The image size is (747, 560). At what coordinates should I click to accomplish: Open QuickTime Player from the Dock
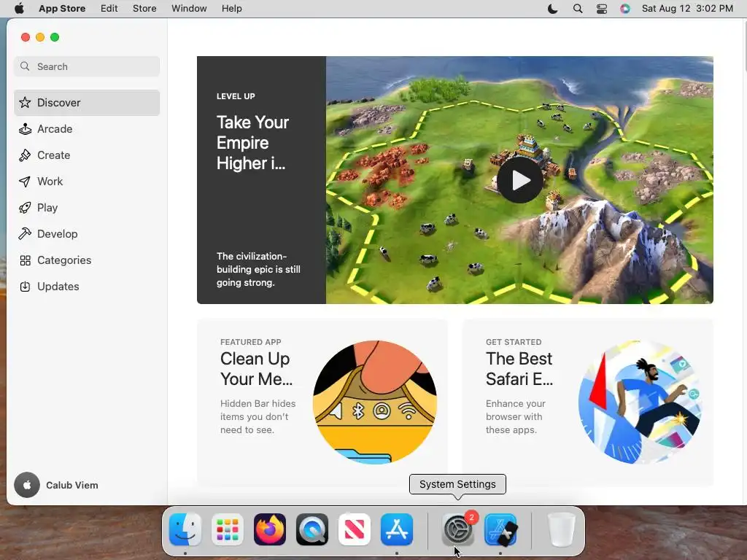coord(312,529)
